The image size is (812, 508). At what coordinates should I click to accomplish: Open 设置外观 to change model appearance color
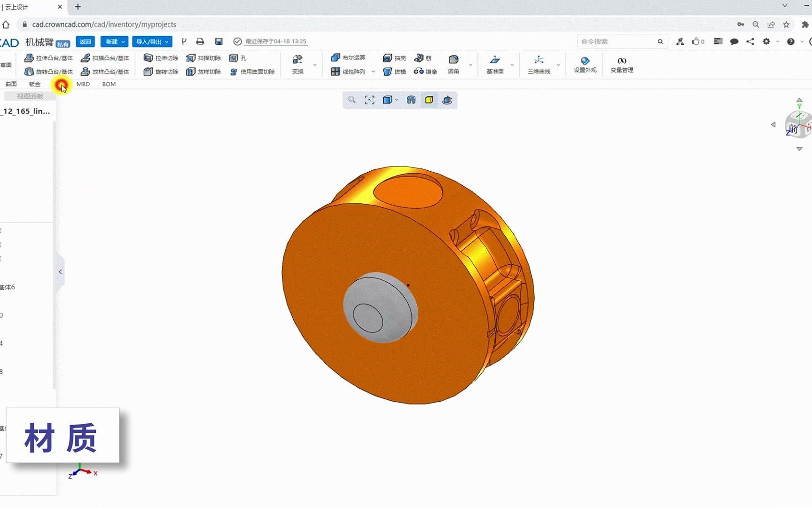pyautogui.click(x=585, y=64)
